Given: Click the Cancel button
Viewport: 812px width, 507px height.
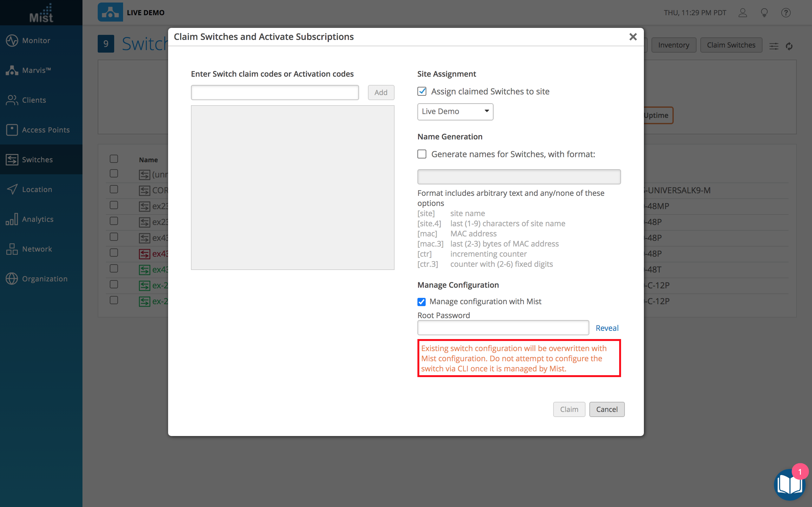Looking at the screenshot, I should pyautogui.click(x=606, y=409).
